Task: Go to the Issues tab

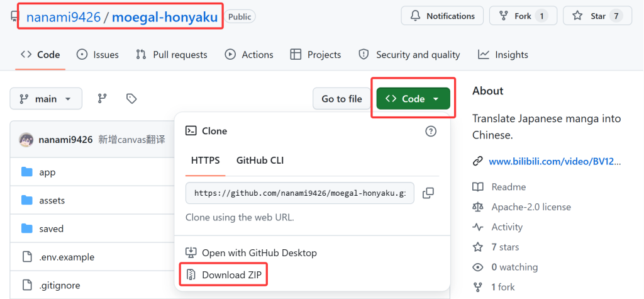Action: [x=97, y=55]
